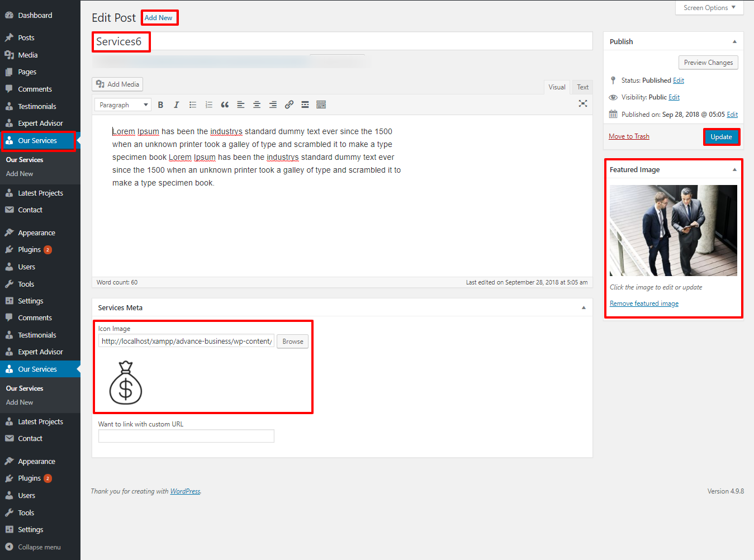Collapse the Featured Image panel
754x560 pixels.
[x=734, y=169]
